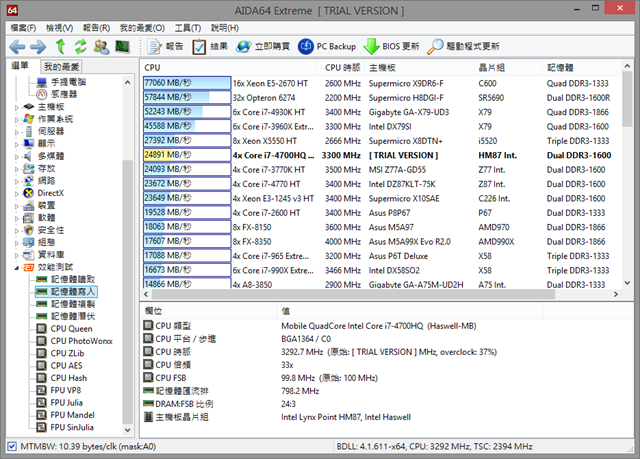
Task: Select the 77060 MB/秒 Xeon E5-2670 row
Action: click(381, 83)
